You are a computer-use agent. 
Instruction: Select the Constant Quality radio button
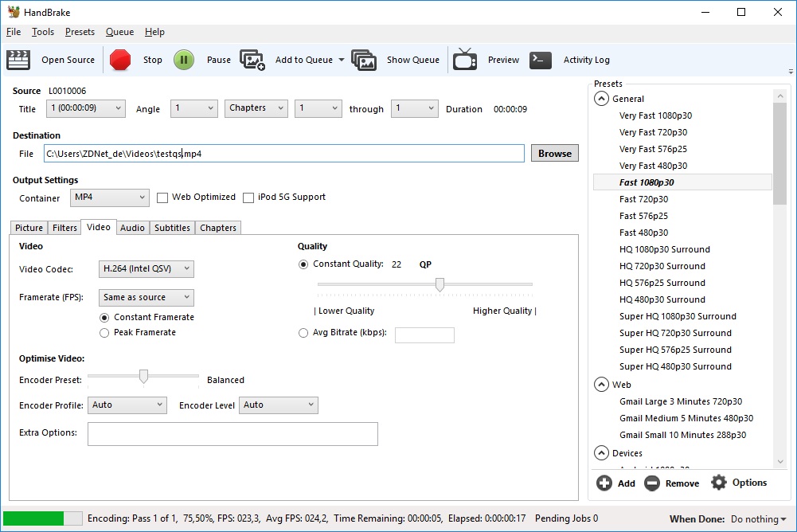[x=303, y=264]
